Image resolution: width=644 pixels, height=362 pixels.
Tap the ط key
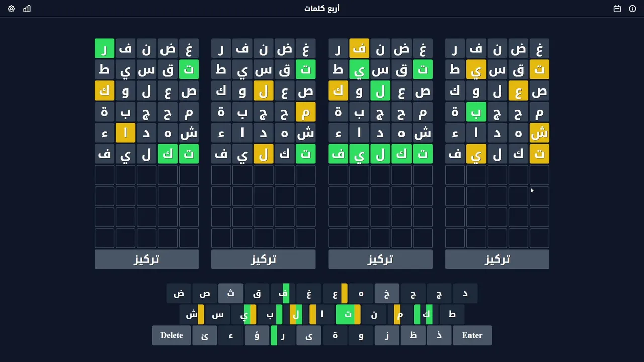[452, 314]
